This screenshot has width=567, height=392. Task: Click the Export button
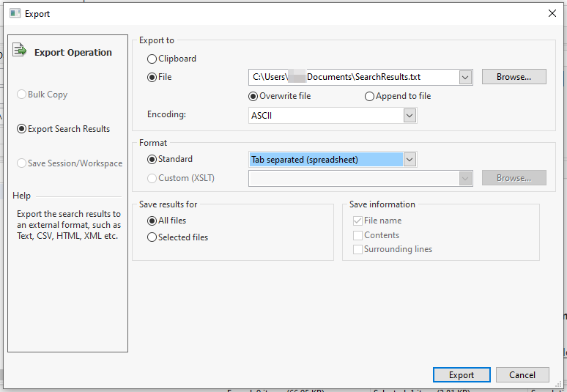click(462, 374)
